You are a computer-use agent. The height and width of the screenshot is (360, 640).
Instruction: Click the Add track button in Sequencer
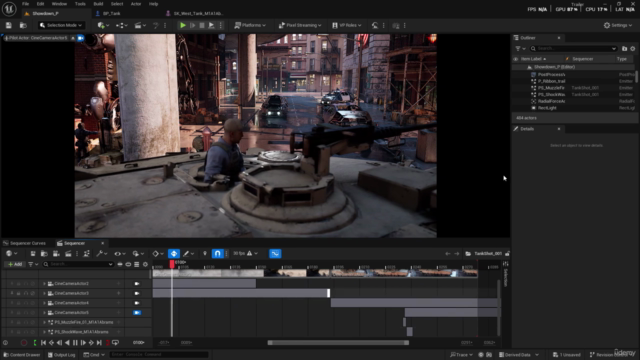15,264
